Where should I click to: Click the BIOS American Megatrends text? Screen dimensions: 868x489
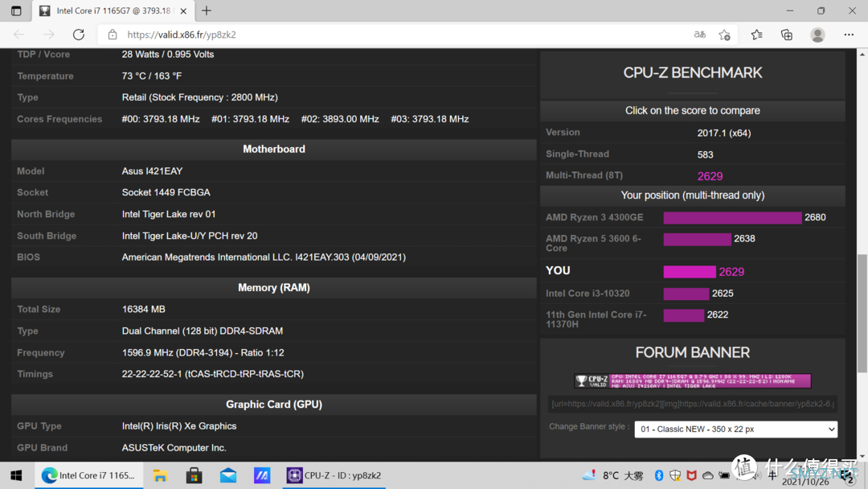click(264, 257)
